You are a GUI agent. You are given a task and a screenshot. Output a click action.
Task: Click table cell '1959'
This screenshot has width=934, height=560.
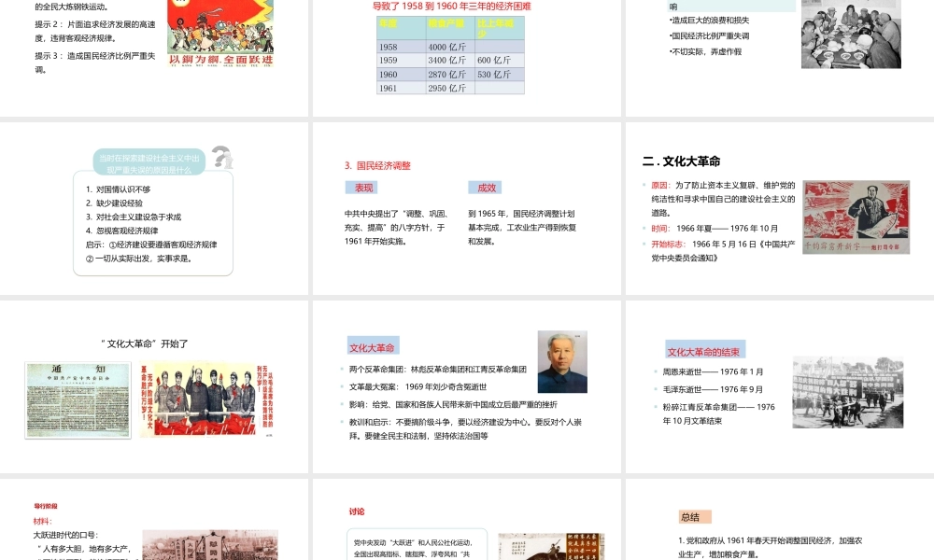[402, 60]
